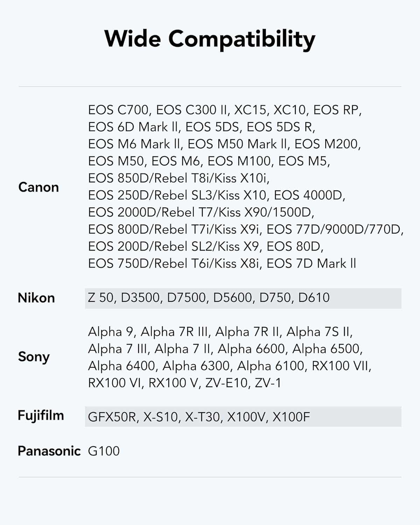Click the Panasonic G100 model text

pos(104,451)
